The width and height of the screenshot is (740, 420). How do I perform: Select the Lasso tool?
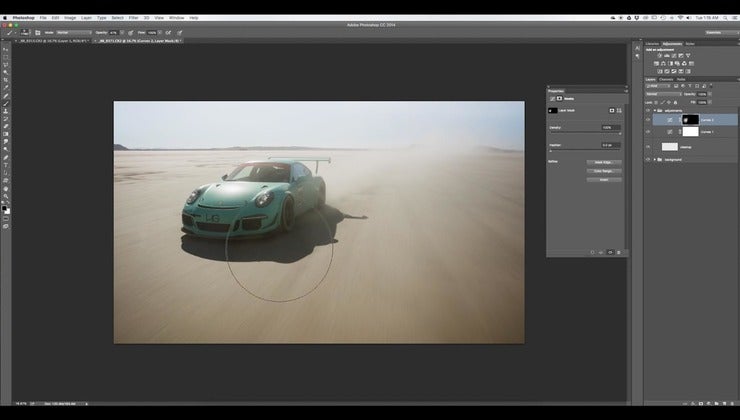pos(6,64)
